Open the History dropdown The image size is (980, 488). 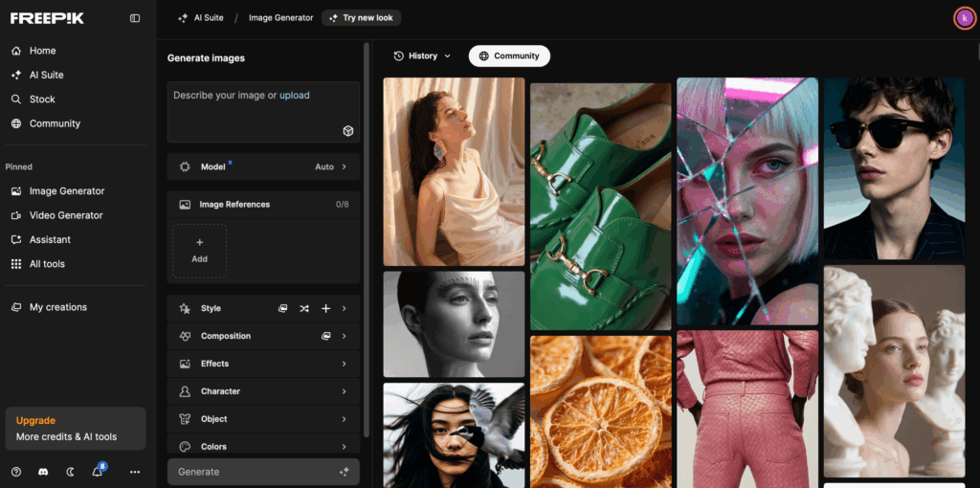(422, 56)
